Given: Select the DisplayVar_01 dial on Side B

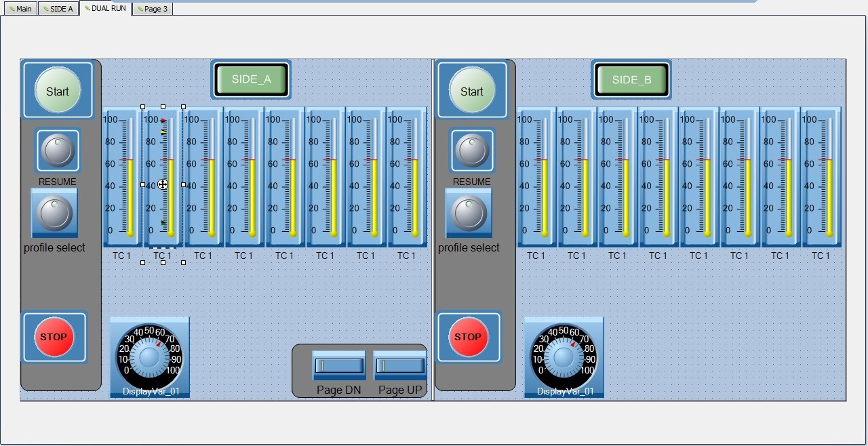Looking at the screenshot, I should [x=564, y=356].
